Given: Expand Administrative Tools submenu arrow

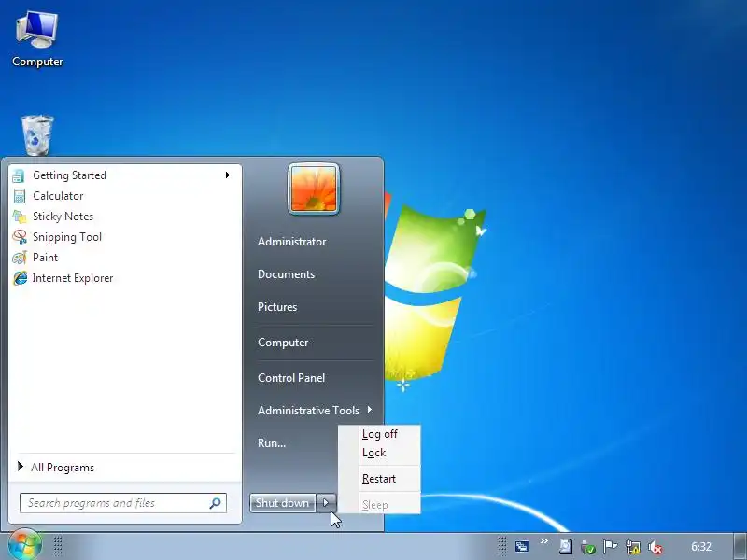Looking at the screenshot, I should (x=370, y=410).
